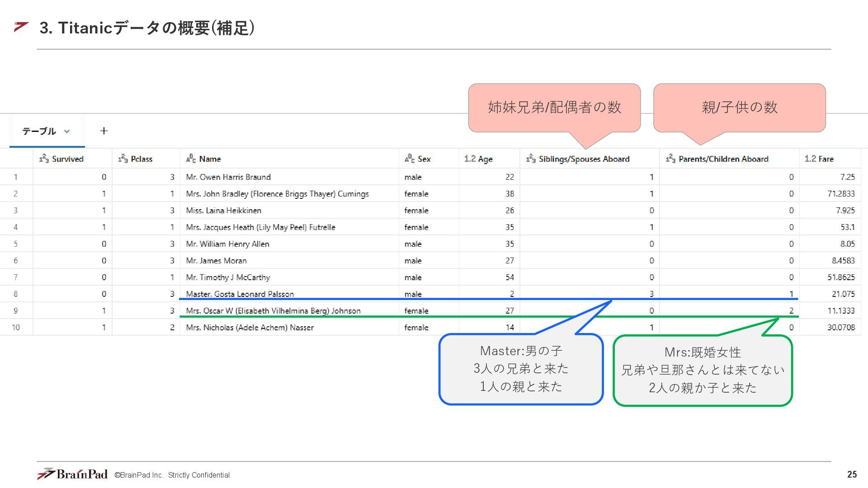Click the blue Master:男の子 callout box
868x488 pixels.
[521, 369]
